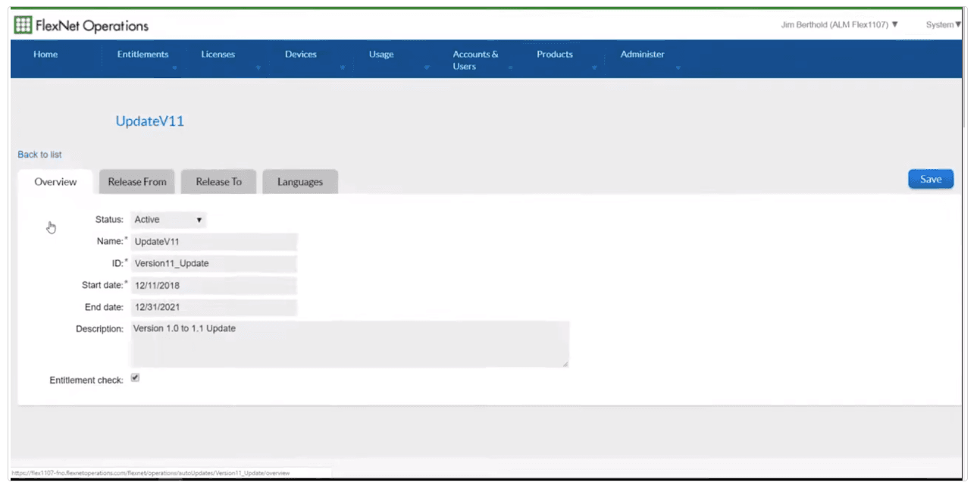Image resolution: width=980 pixels, height=495 pixels.
Task: Expand the Accounts & Users dropdown arrow
Action: click(x=510, y=68)
